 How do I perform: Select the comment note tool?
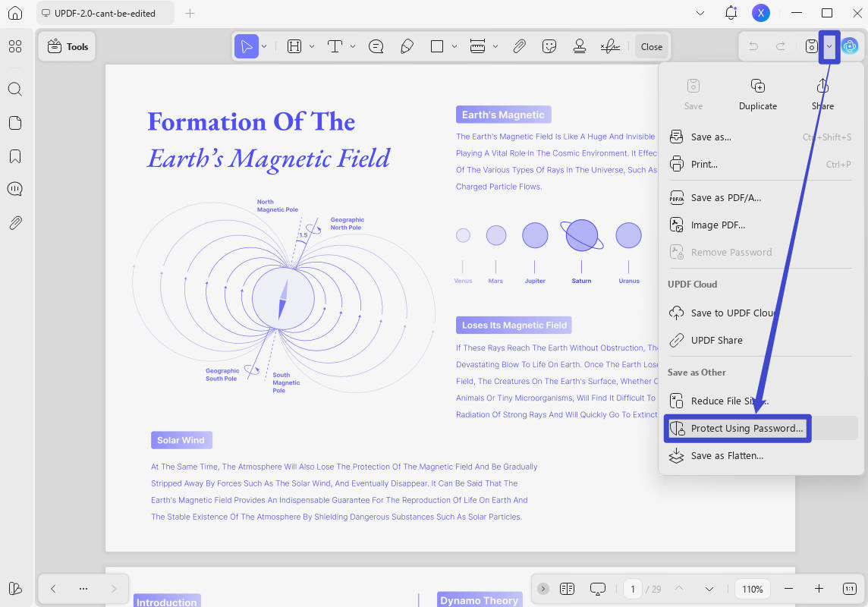click(376, 46)
